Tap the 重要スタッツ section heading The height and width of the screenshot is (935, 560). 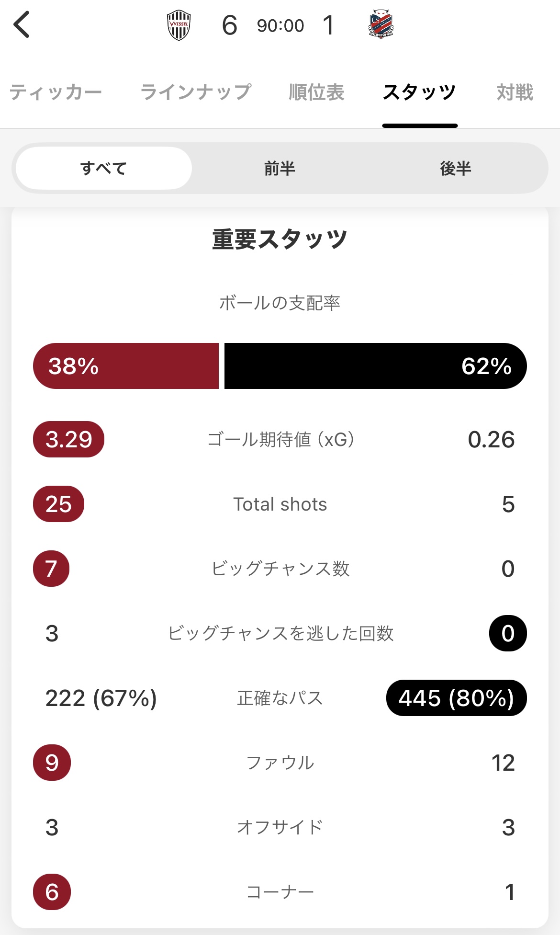[280, 239]
